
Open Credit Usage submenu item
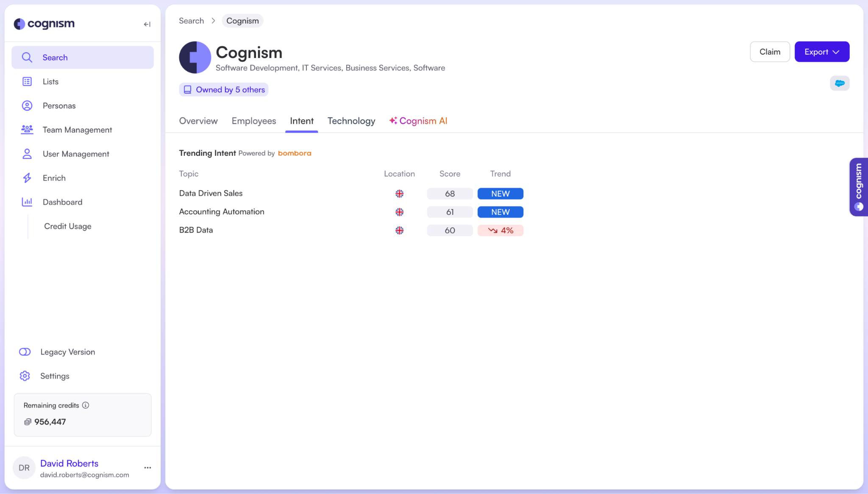68,226
